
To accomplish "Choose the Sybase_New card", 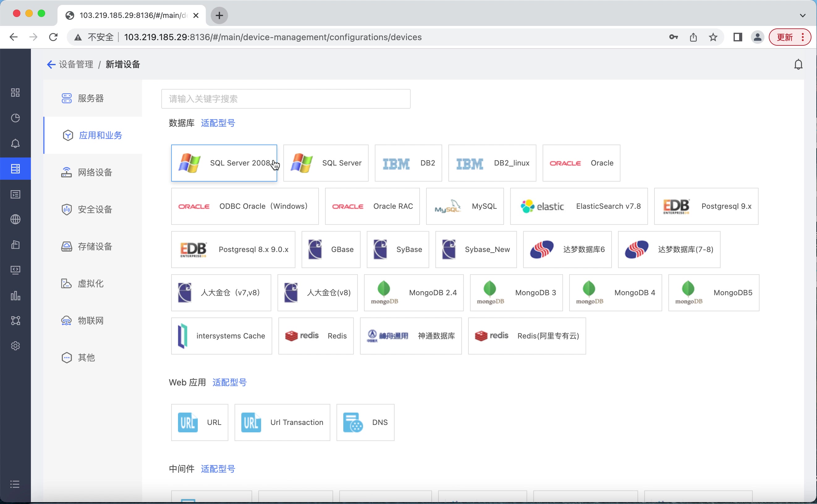I will click(476, 249).
